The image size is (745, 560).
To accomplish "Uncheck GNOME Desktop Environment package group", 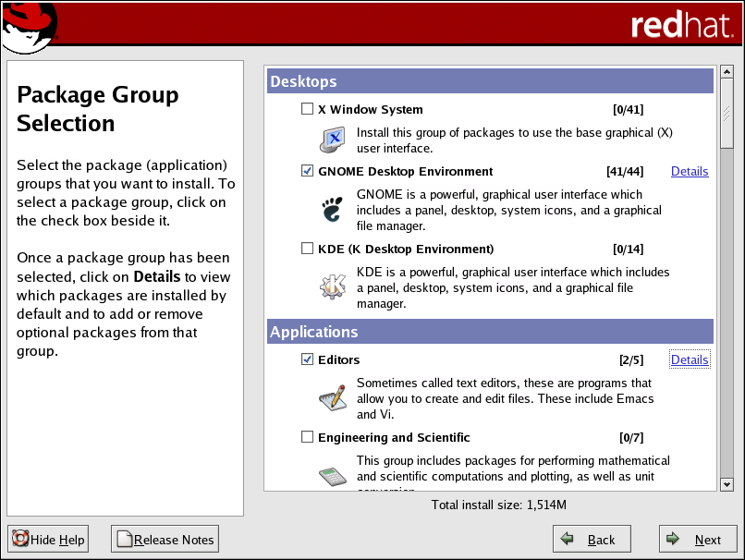I will click(307, 171).
